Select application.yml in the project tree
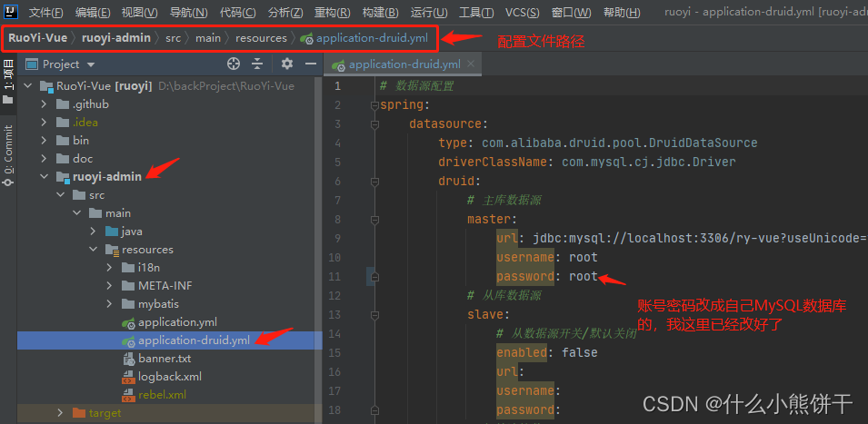This screenshot has height=424, width=868. point(178,322)
